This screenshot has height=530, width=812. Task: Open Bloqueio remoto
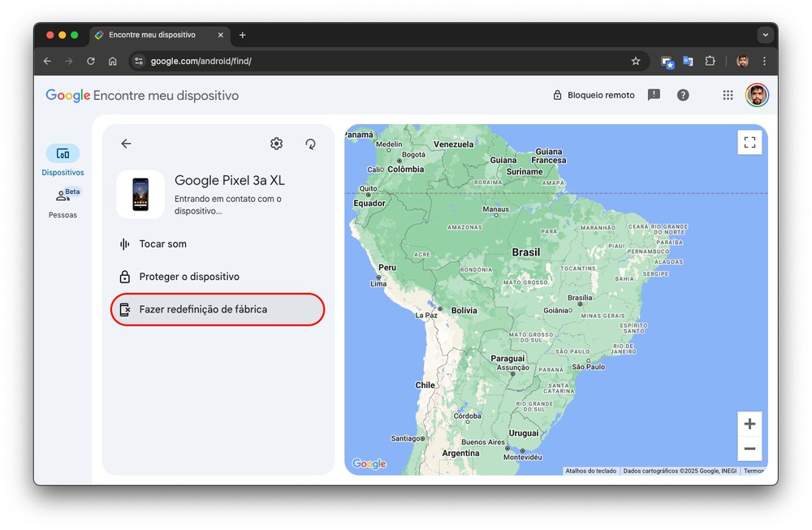pos(594,95)
